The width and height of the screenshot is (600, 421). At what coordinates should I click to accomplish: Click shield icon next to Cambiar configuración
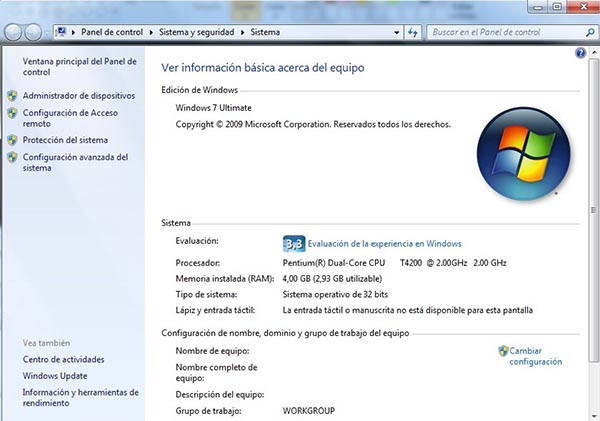coord(503,351)
